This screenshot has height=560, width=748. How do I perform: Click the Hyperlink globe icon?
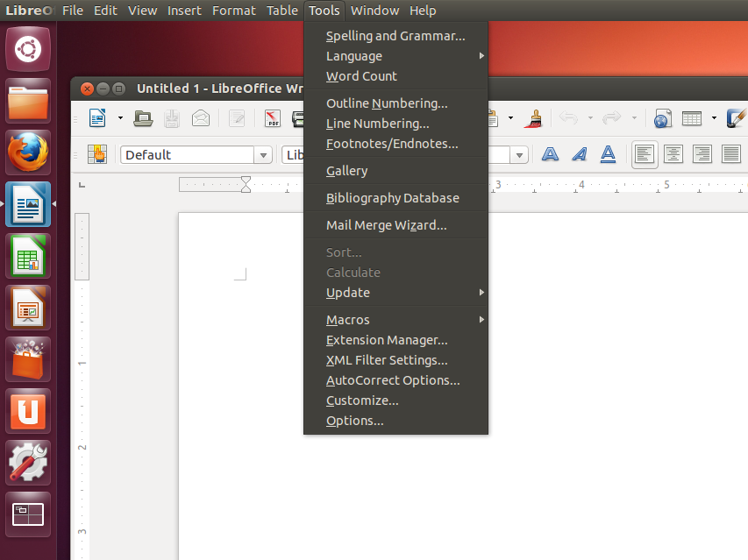click(662, 118)
